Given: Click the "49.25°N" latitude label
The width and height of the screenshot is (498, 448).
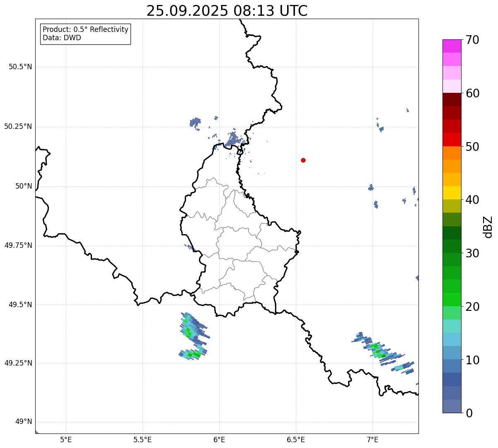Looking at the screenshot, I should click(x=18, y=363).
